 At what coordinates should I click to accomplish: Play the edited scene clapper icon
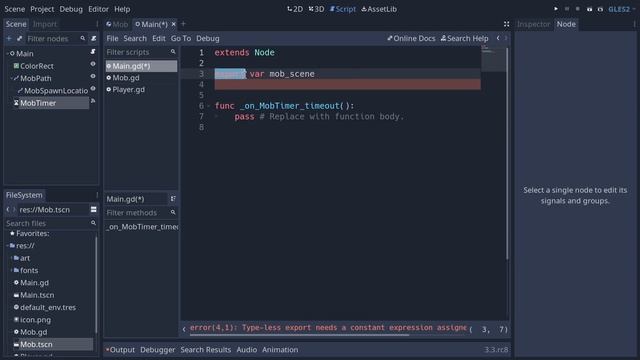click(589, 9)
